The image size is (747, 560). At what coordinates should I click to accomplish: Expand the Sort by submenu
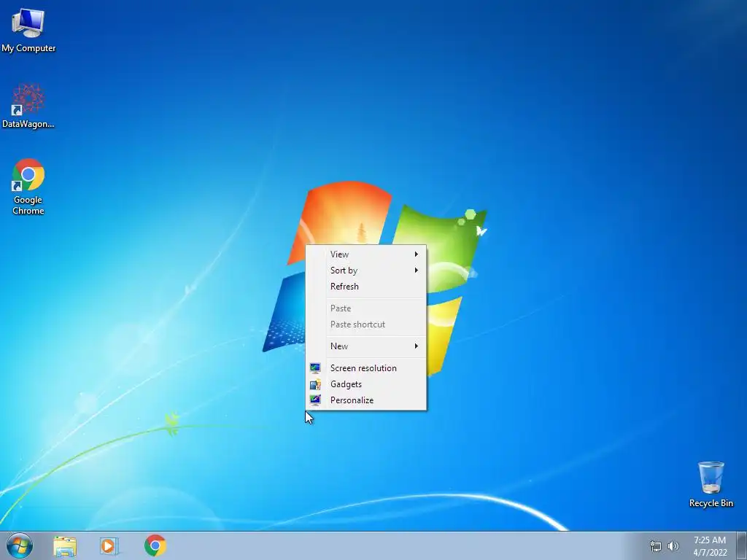click(366, 271)
